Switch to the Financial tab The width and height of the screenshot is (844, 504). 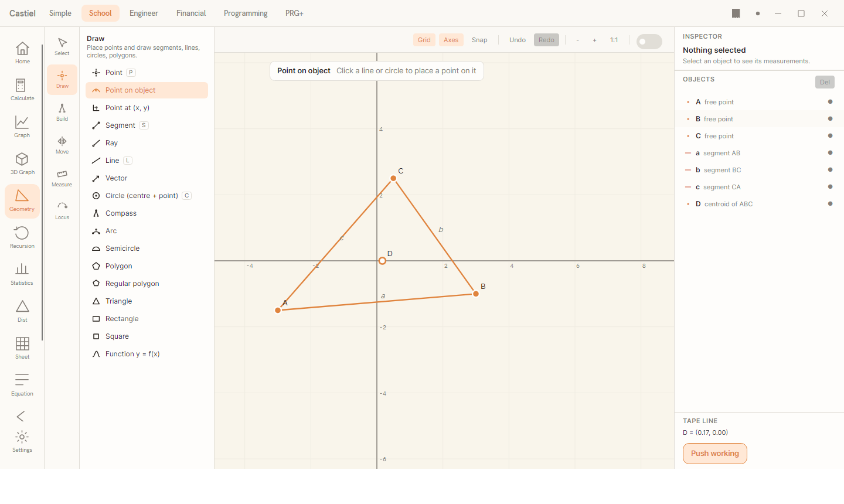pyautogui.click(x=191, y=13)
